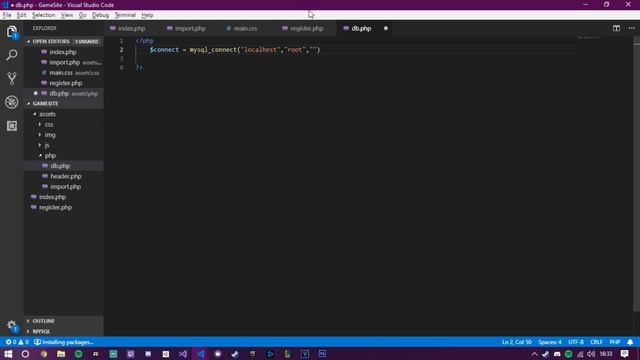Open the Help menu
Viewport: 640px width, 360px height.
[147, 15]
